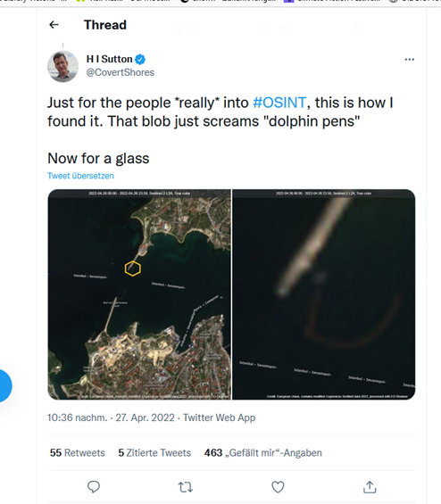
Task: Click the blue verified badge
Action: [x=140, y=60]
